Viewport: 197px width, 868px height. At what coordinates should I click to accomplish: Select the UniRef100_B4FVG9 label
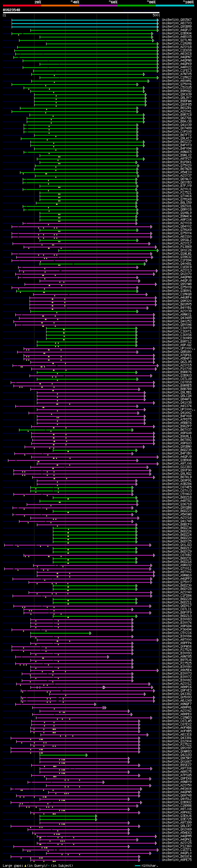177,416
